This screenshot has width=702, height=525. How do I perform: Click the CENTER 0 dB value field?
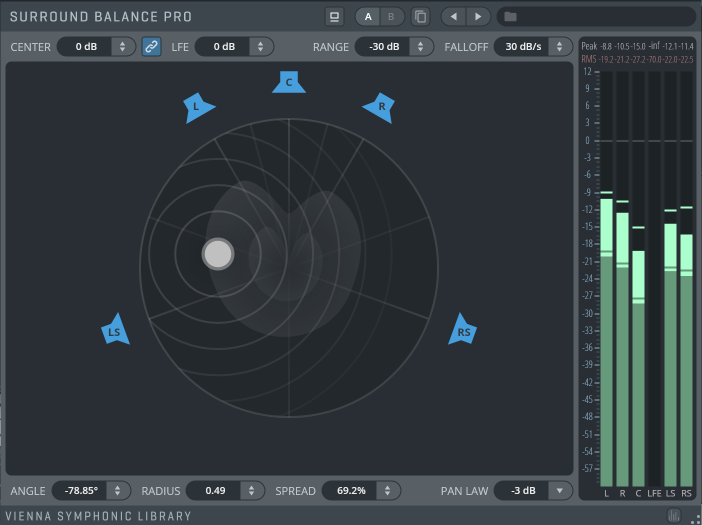(86, 47)
